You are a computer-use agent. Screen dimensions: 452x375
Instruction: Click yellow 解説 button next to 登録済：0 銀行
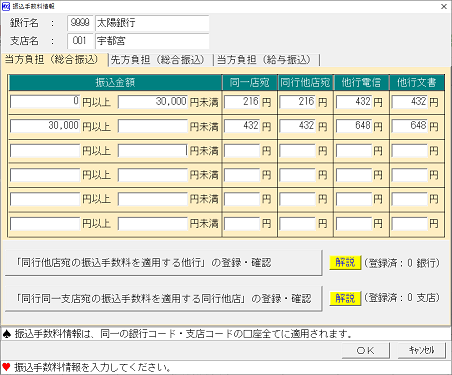tap(345, 263)
